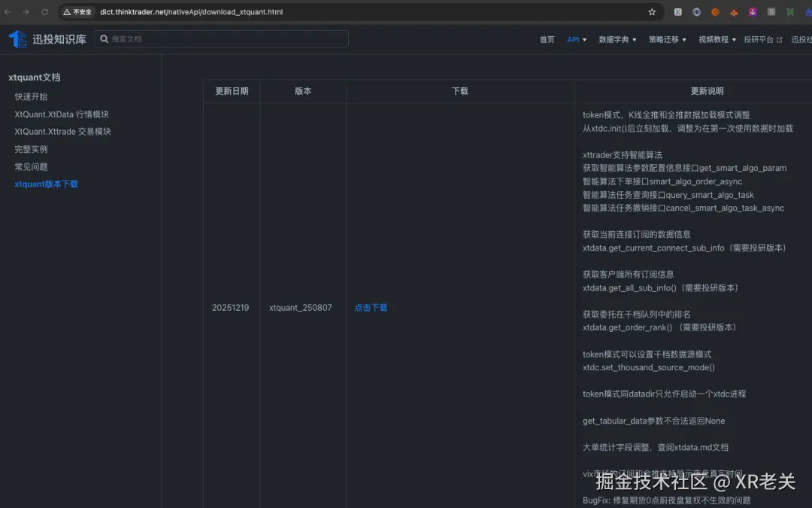Screen dimensions: 812x508
Task: Click the 版本 column header
Action: pos(303,91)
